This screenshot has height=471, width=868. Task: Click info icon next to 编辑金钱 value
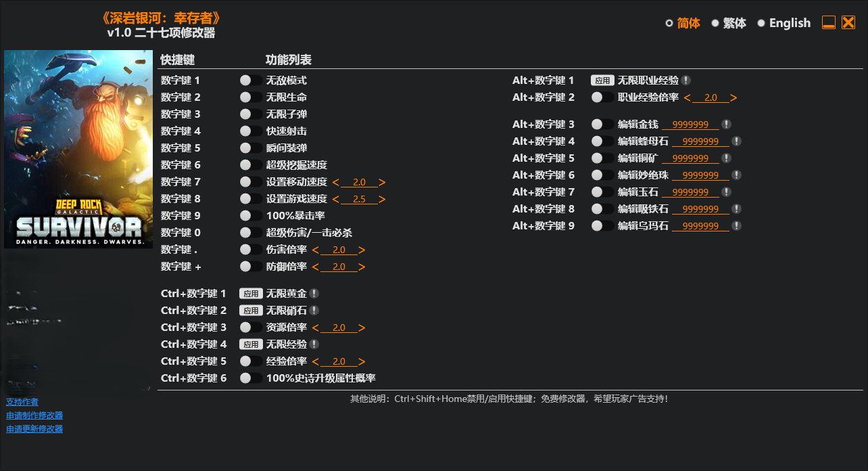pos(726,125)
